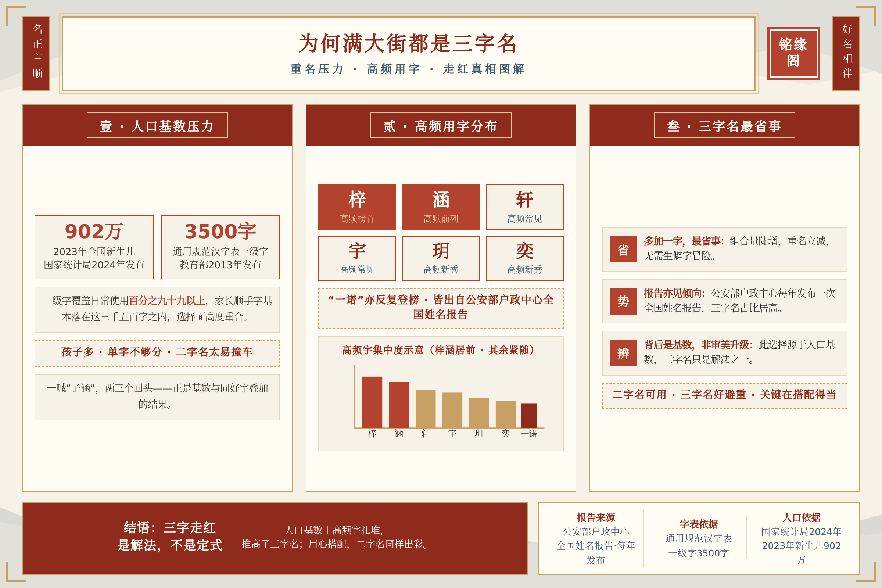Click the heading 背后是基数，非审美升级
882x588 pixels.
[699, 345]
